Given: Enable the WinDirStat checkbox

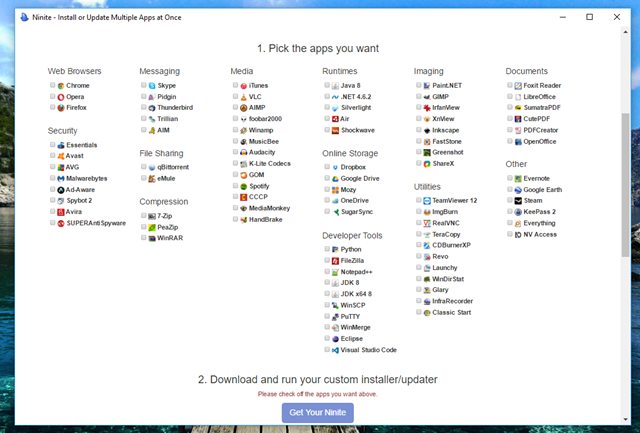Looking at the screenshot, I should pyautogui.click(x=418, y=278).
